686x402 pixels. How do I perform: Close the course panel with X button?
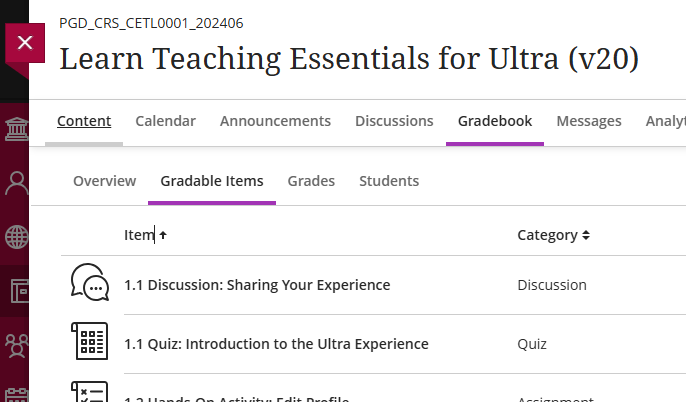click(x=25, y=43)
